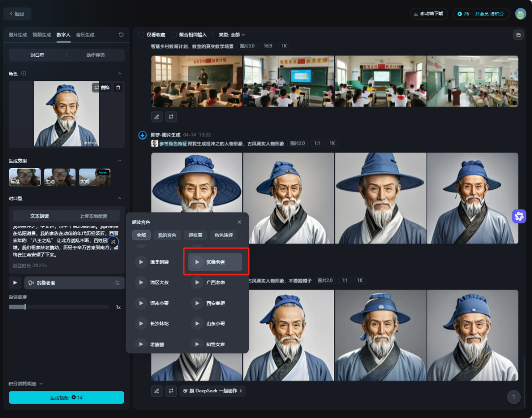This screenshot has width=532, height=418.
Task: Click the 移动端下载 button
Action: coord(429,14)
